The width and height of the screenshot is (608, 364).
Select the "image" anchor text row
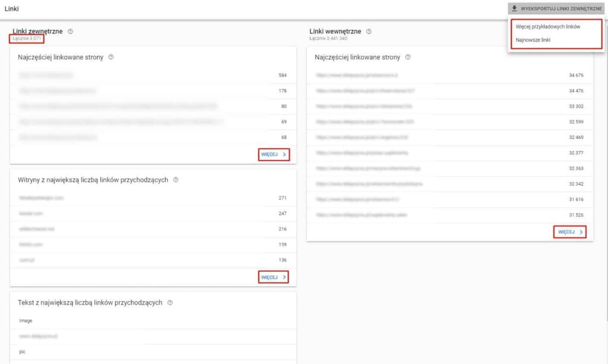click(x=148, y=320)
